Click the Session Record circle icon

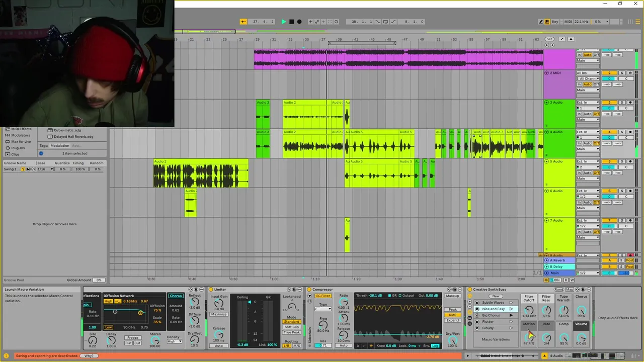[336, 22]
